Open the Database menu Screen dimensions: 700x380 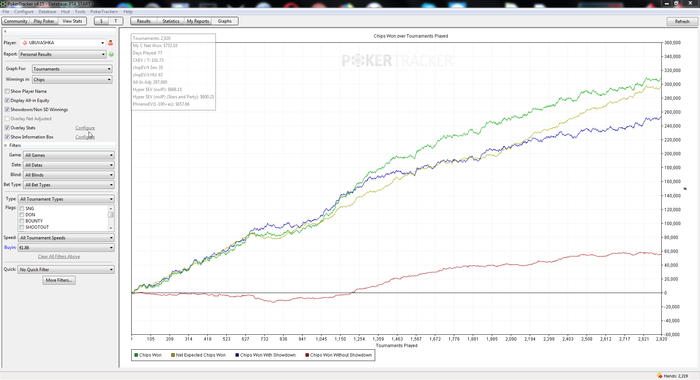click(47, 12)
